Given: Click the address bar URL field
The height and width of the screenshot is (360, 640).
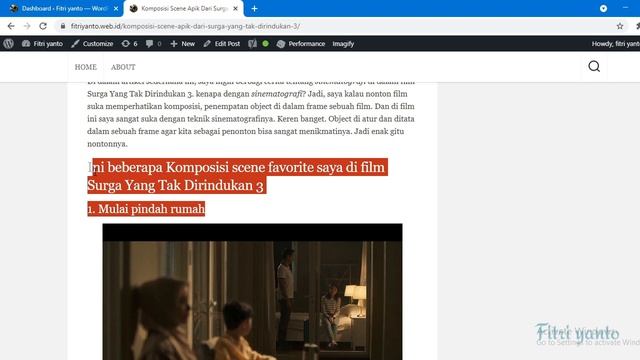Looking at the screenshot, I should (x=335, y=26).
